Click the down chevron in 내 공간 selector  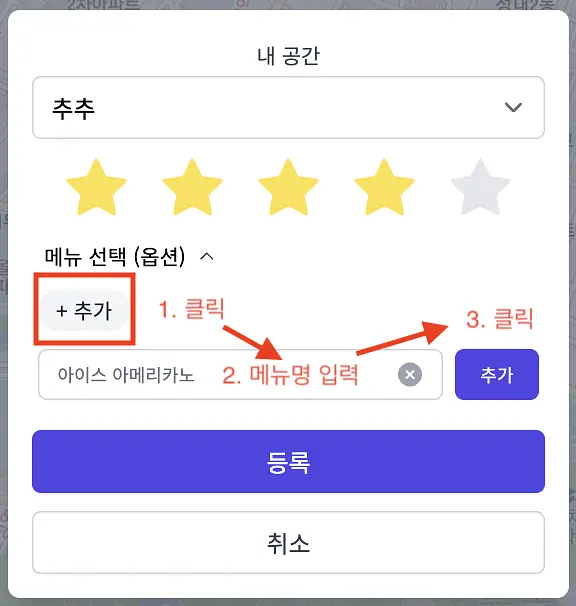[513, 107]
